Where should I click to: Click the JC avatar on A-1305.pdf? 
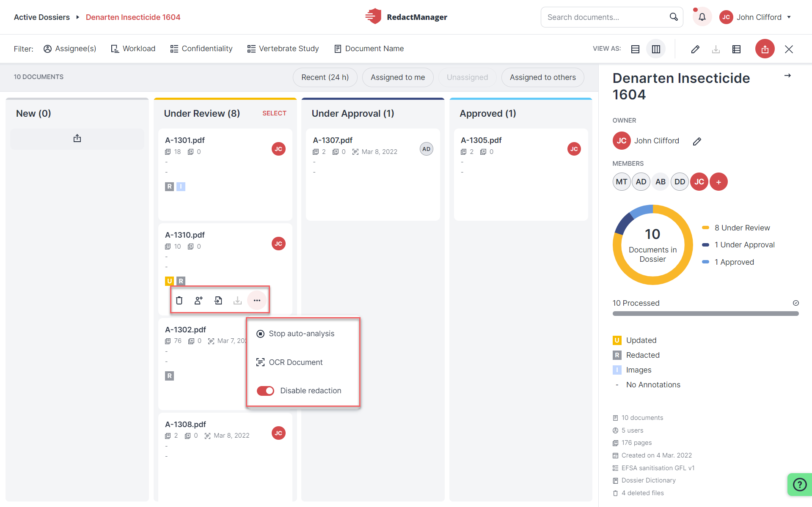tap(574, 149)
